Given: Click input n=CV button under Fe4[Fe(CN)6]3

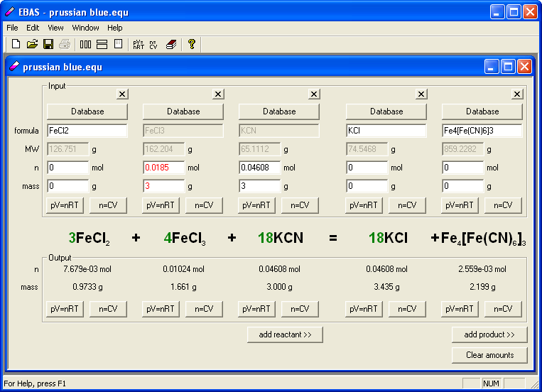Looking at the screenshot, I should coord(503,205).
